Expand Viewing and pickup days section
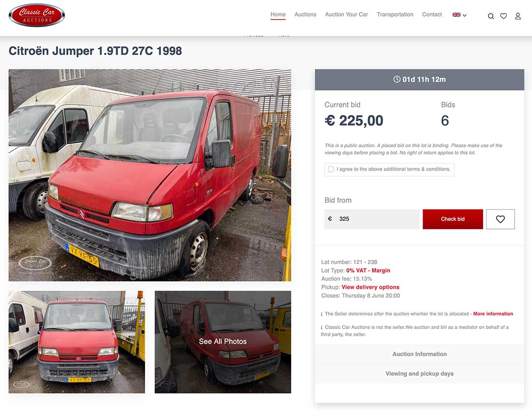 [419, 374]
